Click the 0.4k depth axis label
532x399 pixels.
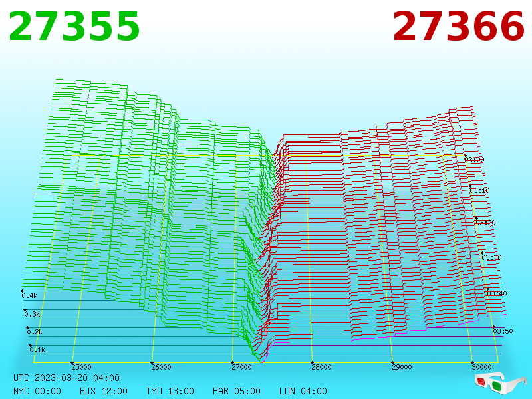[x=29, y=295]
